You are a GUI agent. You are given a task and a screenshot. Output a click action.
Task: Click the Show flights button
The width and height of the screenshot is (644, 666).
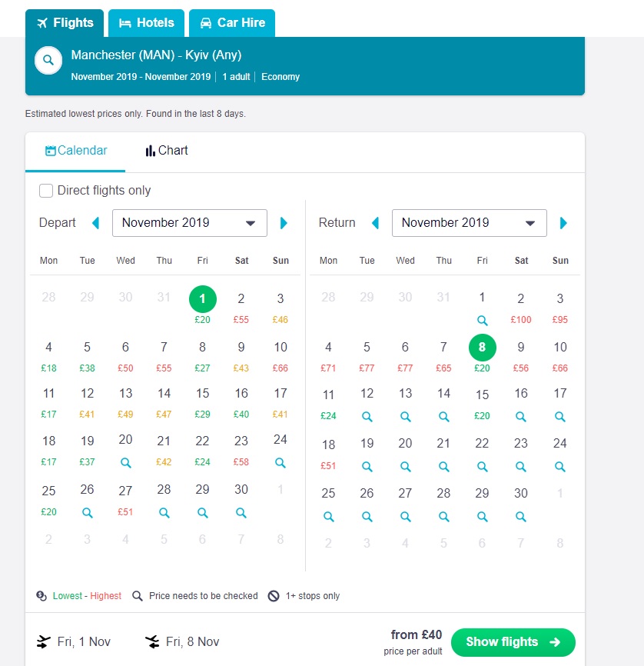coord(513,642)
